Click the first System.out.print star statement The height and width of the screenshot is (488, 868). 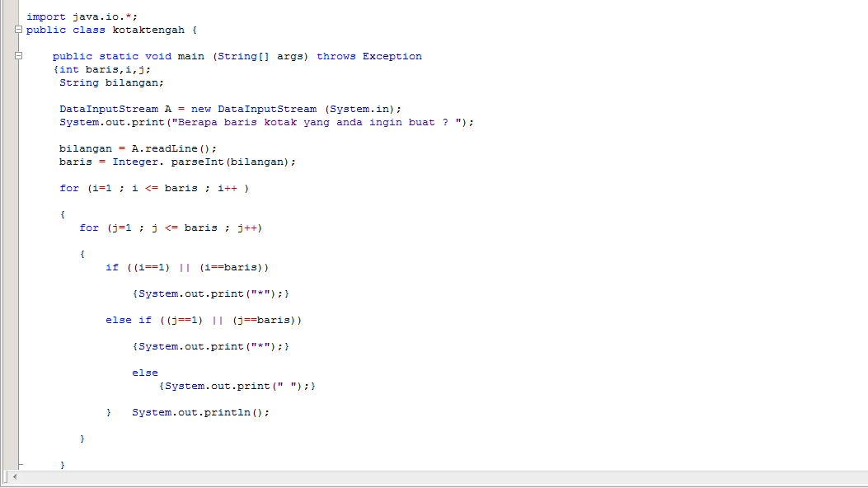pyautogui.click(x=210, y=293)
